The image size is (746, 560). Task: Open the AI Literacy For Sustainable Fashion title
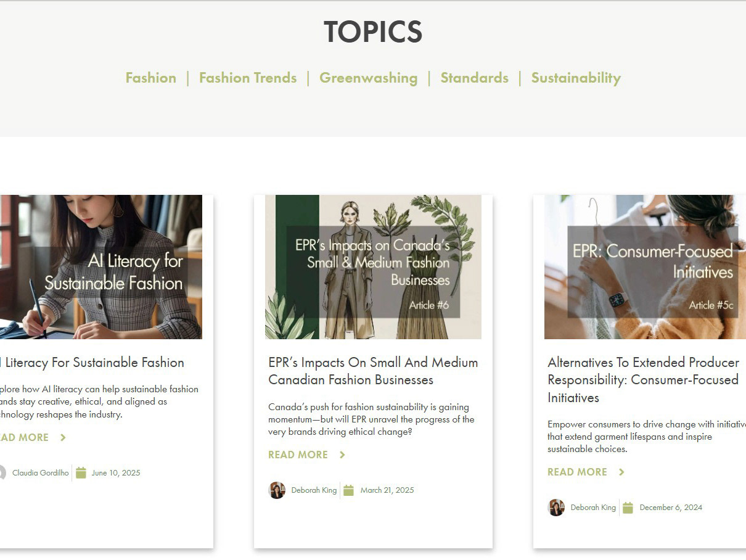click(91, 363)
